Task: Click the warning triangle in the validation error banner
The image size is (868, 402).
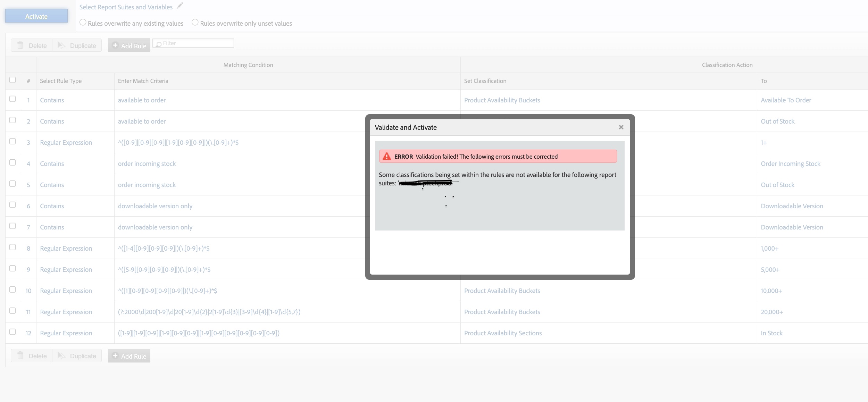Action: click(x=386, y=156)
